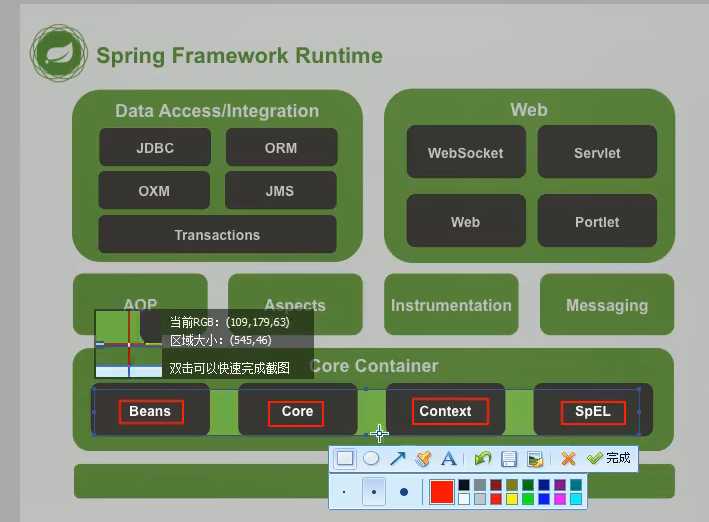
Task: Click the Messaging box
Action: pyautogui.click(x=607, y=304)
